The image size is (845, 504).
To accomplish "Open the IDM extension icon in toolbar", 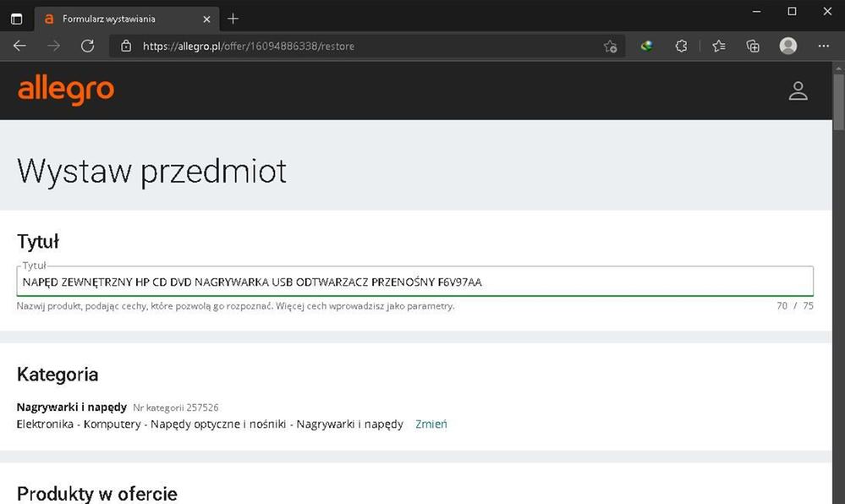I will (x=647, y=46).
